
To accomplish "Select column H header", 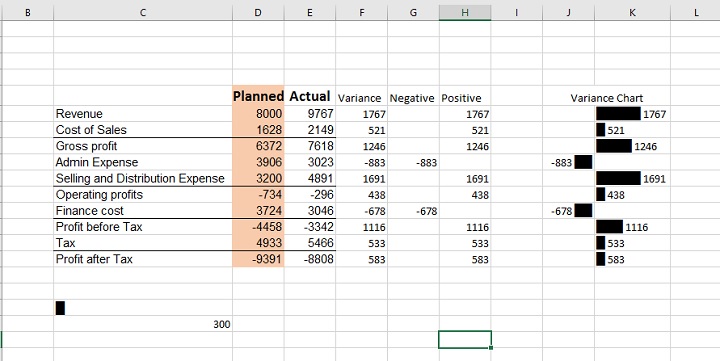I will tap(465, 13).
